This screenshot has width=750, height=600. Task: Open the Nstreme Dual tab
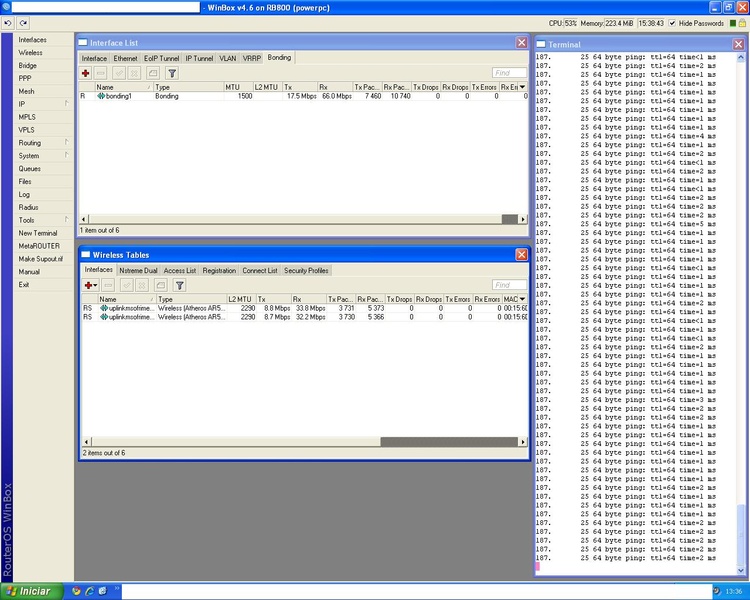[x=138, y=270]
